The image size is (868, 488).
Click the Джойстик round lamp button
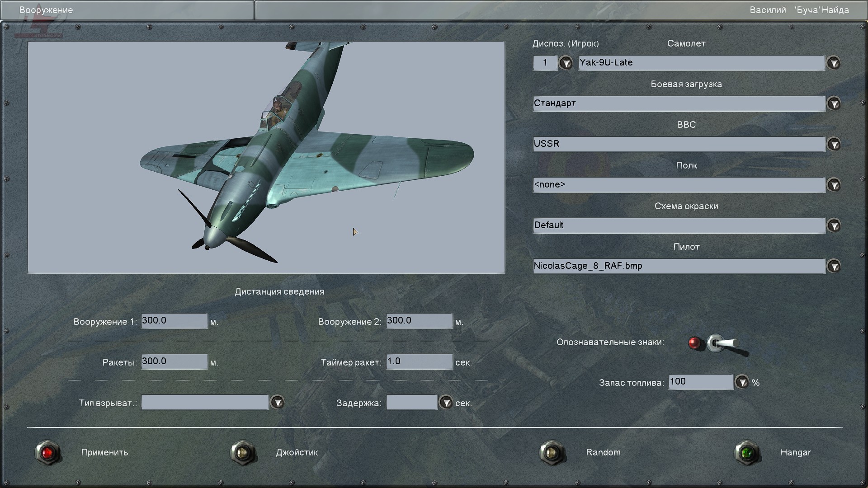click(x=243, y=452)
